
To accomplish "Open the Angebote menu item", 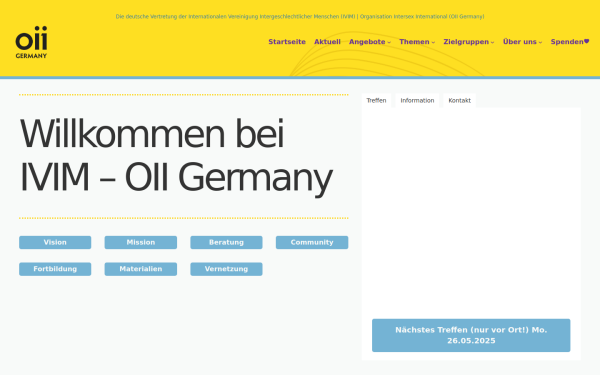I will click(x=367, y=42).
